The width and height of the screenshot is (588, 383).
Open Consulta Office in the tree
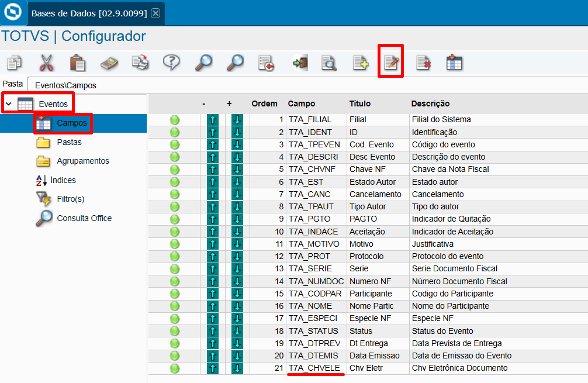(x=84, y=218)
